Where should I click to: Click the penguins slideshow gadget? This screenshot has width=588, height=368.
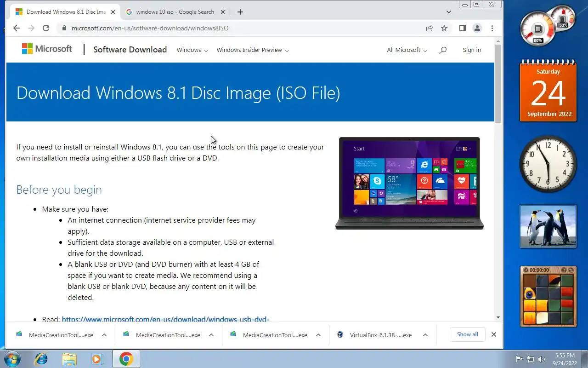[x=548, y=226]
